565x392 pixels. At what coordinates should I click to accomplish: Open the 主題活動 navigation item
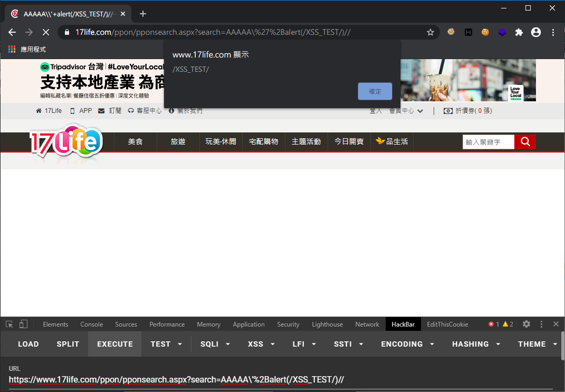coord(307,141)
